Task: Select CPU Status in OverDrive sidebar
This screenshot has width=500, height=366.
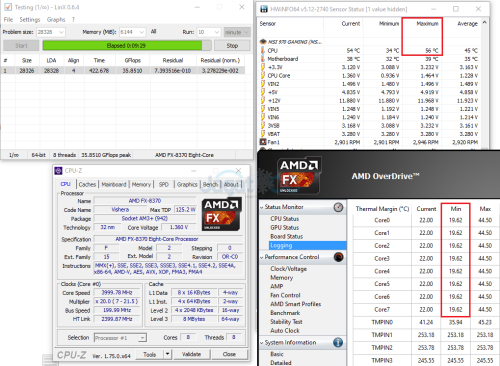Action: (x=285, y=219)
